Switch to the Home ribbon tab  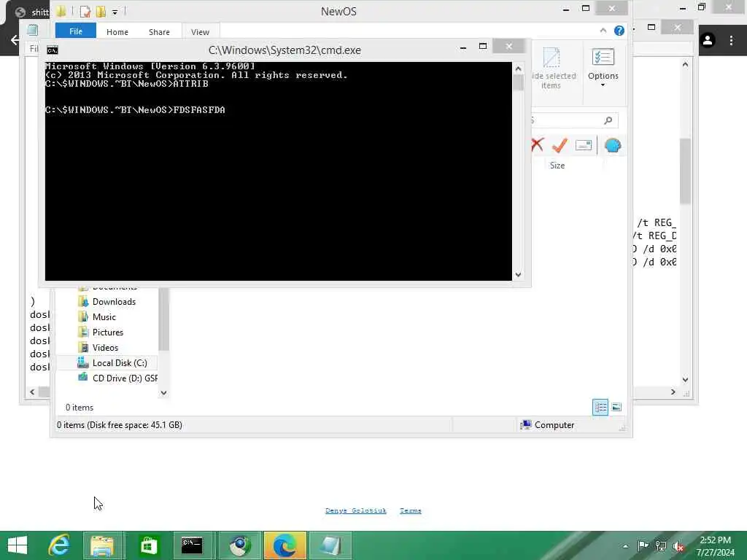[x=117, y=32]
